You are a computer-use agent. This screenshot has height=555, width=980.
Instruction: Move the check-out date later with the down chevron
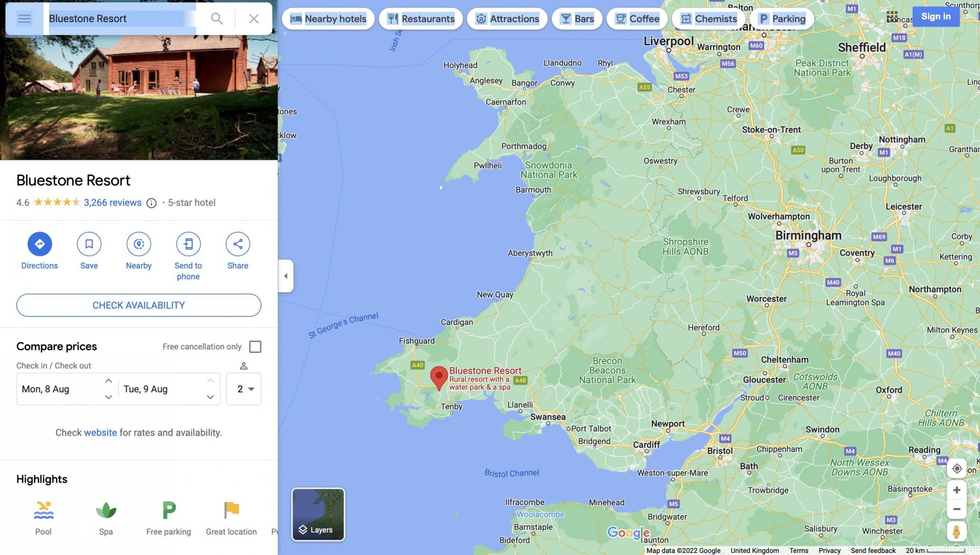[210, 397]
